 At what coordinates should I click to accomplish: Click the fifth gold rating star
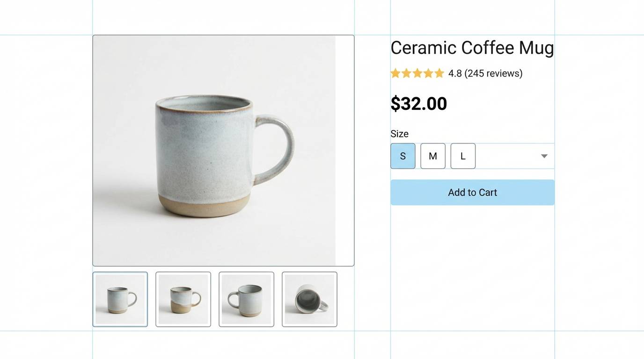tap(439, 72)
